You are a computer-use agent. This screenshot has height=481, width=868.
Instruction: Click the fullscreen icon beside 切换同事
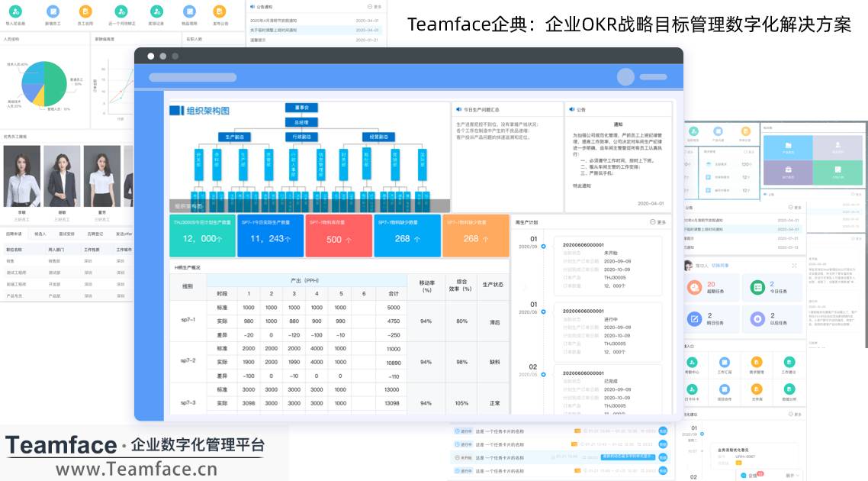794,266
